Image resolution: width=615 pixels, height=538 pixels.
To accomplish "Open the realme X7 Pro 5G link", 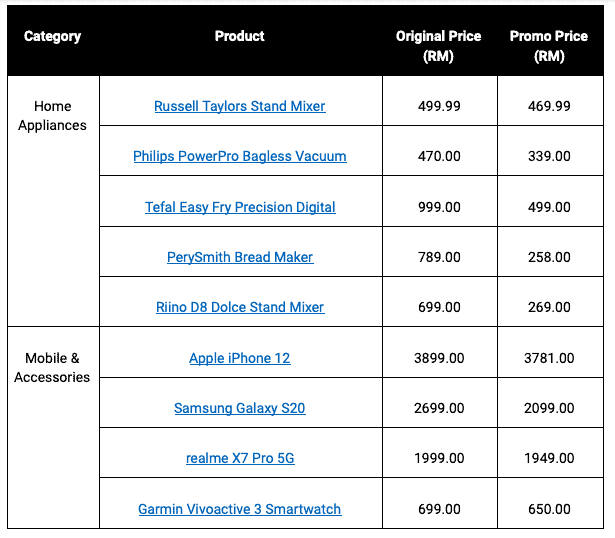I will click(240, 458).
